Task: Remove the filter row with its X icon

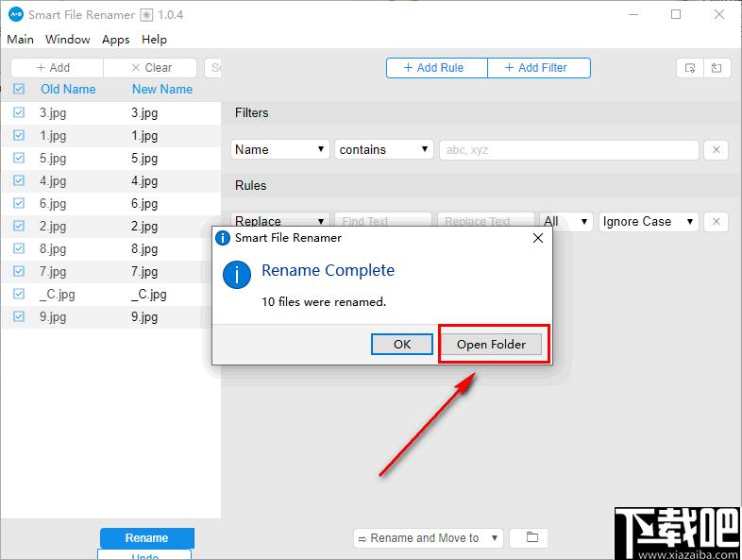Action: pyautogui.click(x=716, y=149)
